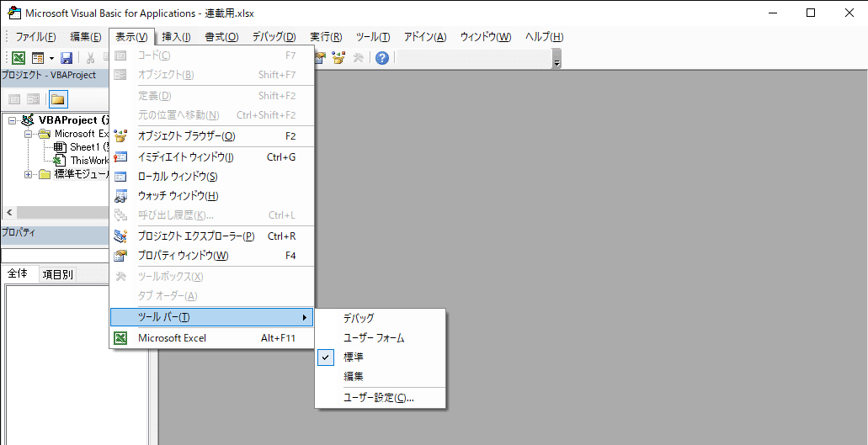Toggle Folders button in Project pane
868x445 pixels.
[58, 99]
